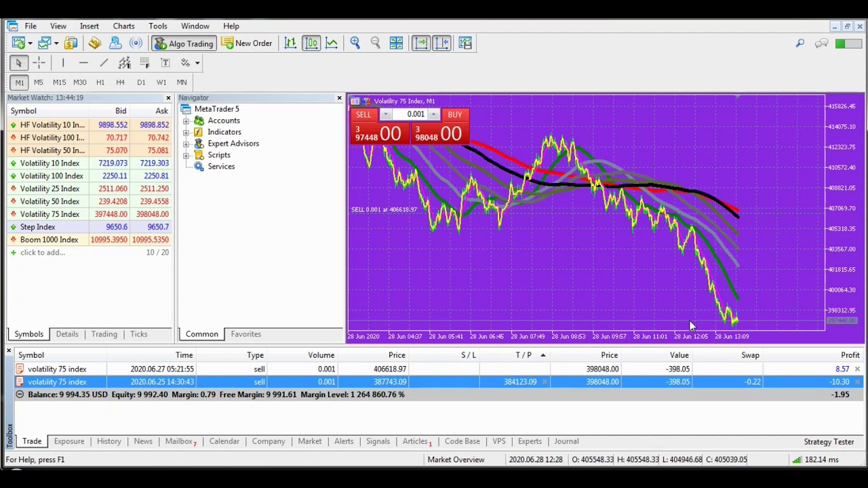The height and width of the screenshot is (488, 868).
Task: Switch to the Journal tab
Action: [x=566, y=441]
